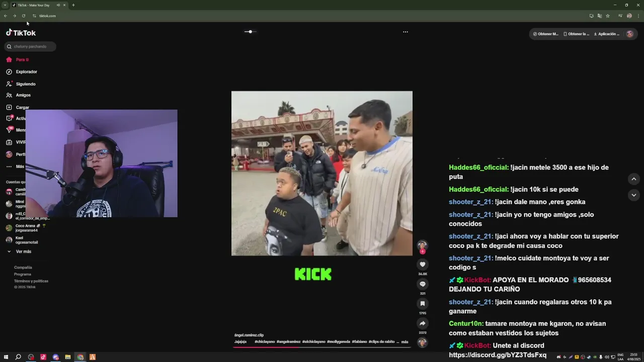Save video with the bookmark icon
This screenshot has width=644, height=362.
click(423, 304)
